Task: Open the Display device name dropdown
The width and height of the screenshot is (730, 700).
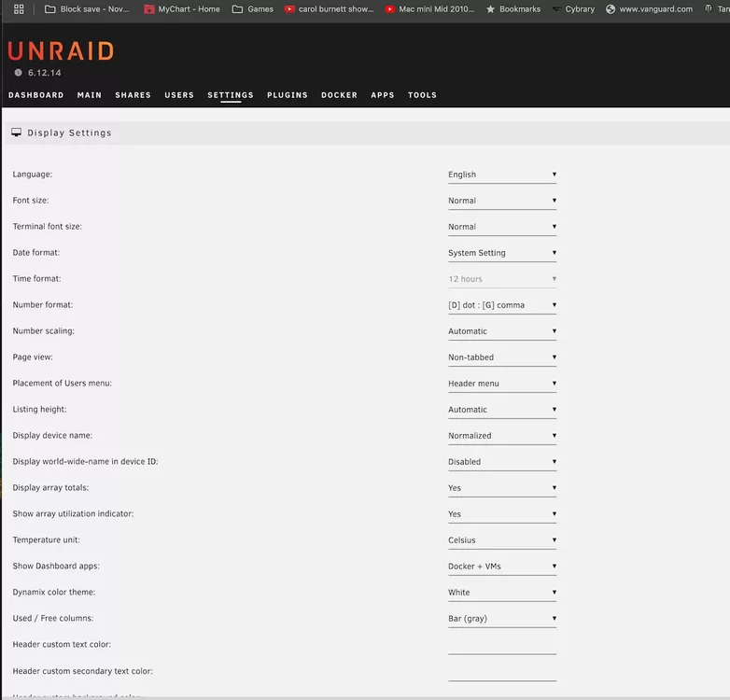Action: [502, 436]
